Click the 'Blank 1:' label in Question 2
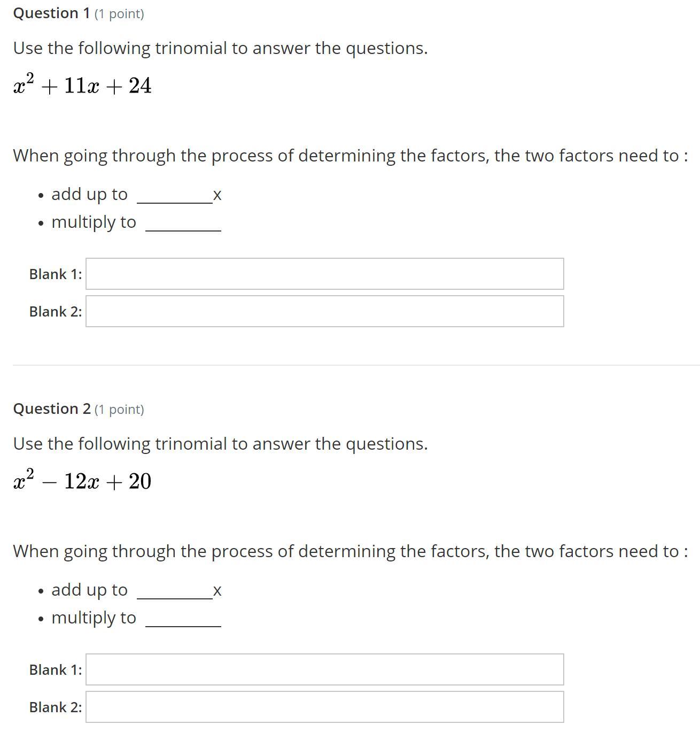Screen dimensions: 700x732 [56, 670]
